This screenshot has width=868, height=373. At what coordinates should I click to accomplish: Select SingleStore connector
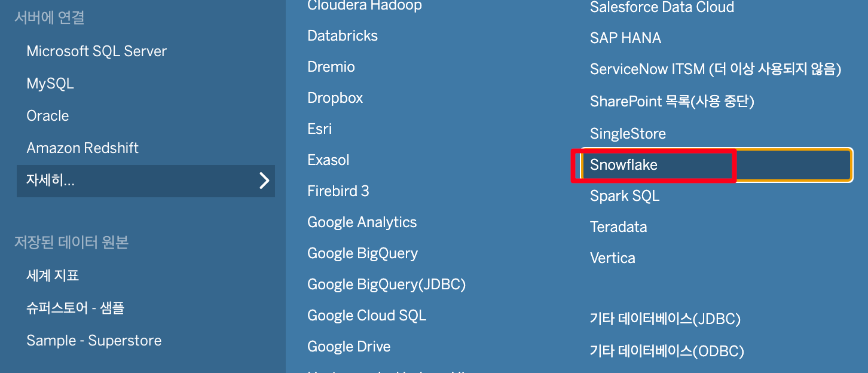(x=628, y=134)
